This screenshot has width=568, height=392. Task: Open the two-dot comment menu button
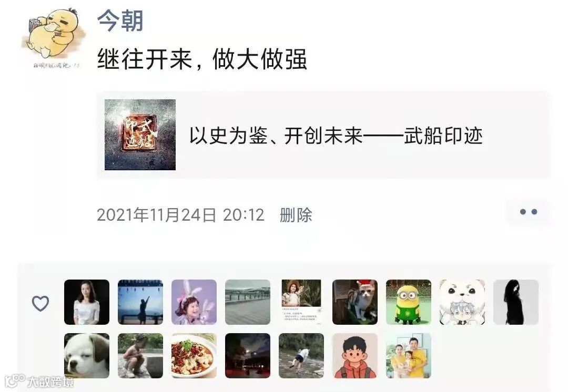528,212
